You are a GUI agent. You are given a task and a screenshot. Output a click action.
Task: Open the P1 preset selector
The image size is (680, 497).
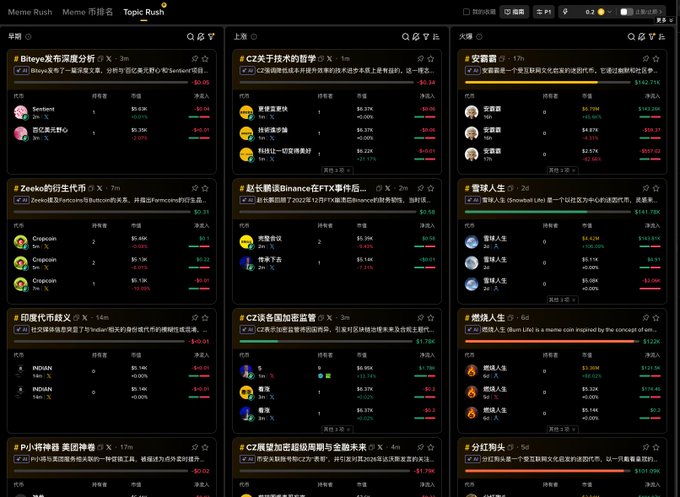543,12
